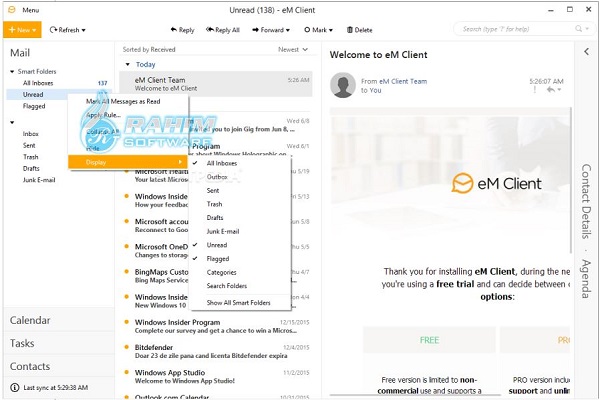Choose Show All Smart Folders

click(x=241, y=303)
